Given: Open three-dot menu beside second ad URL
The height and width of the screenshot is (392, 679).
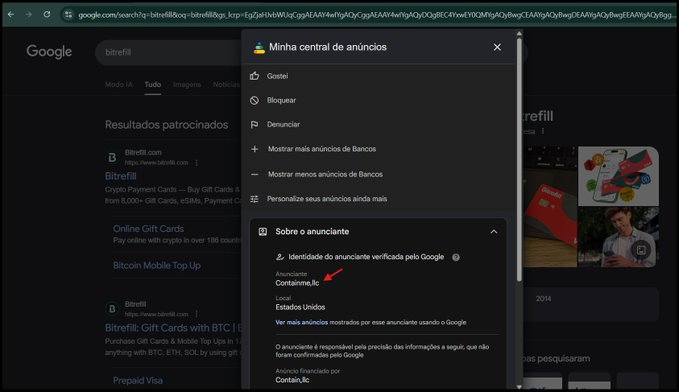Looking at the screenshot, I should 197,314.
